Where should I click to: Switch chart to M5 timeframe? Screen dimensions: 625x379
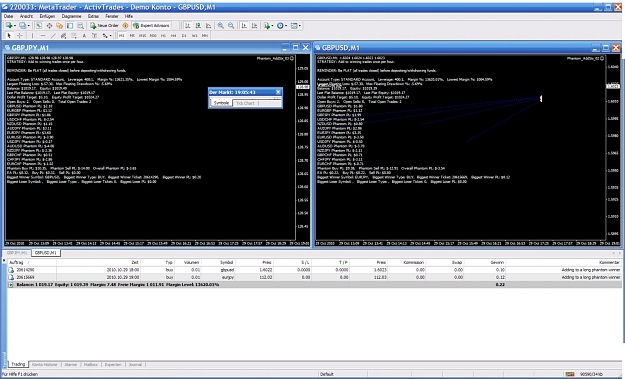[132, 35]
